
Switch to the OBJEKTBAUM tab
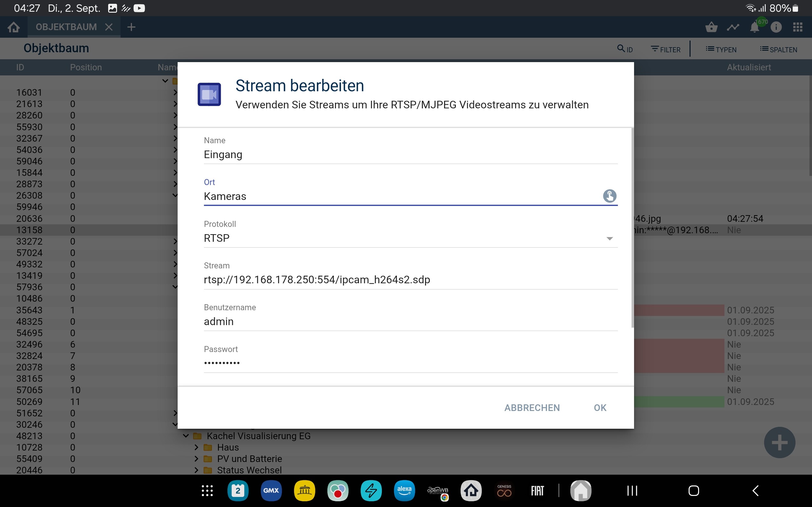point(66,27)
